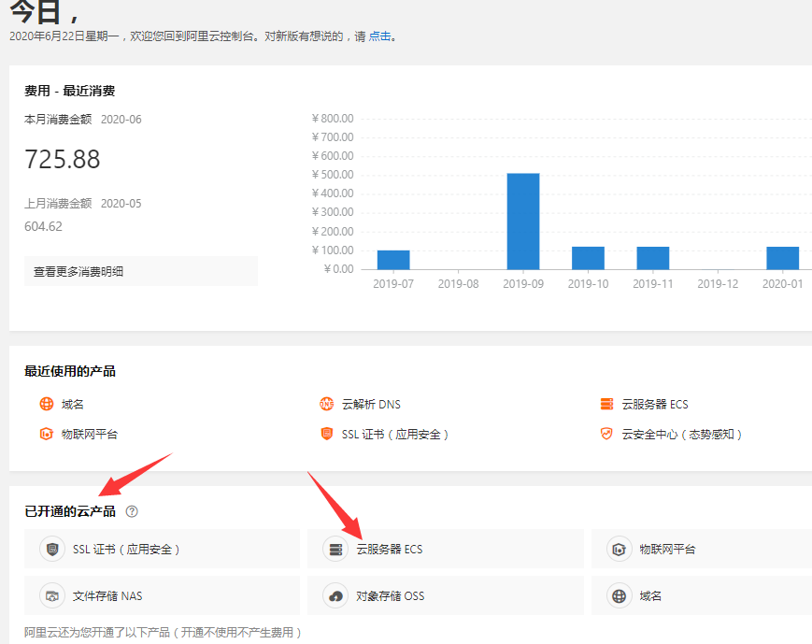Click the 云安全中心 shield icon
The width and height of the screenshot is (812, 644).
607,434
